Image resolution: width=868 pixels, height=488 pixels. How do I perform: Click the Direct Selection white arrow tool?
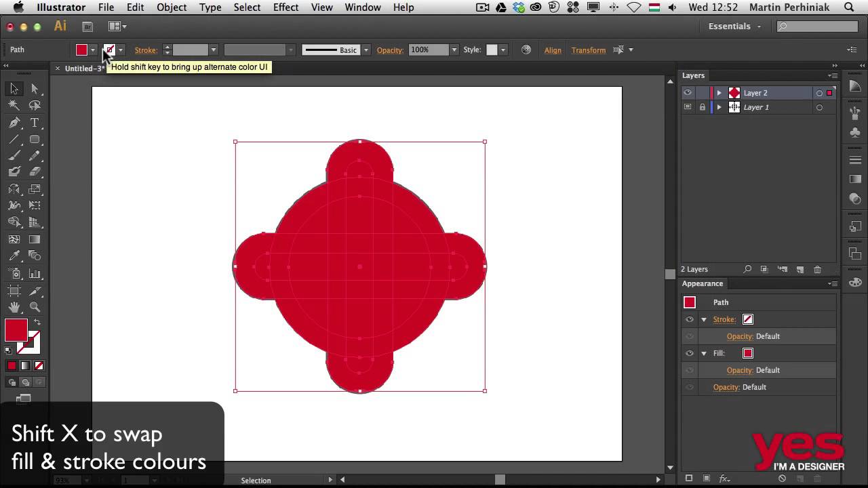[35, 89]
